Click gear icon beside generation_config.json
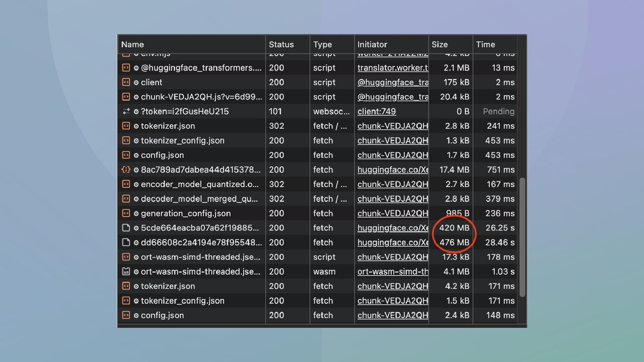The width and height of the screenshot is (644, 362). [136, 214]
